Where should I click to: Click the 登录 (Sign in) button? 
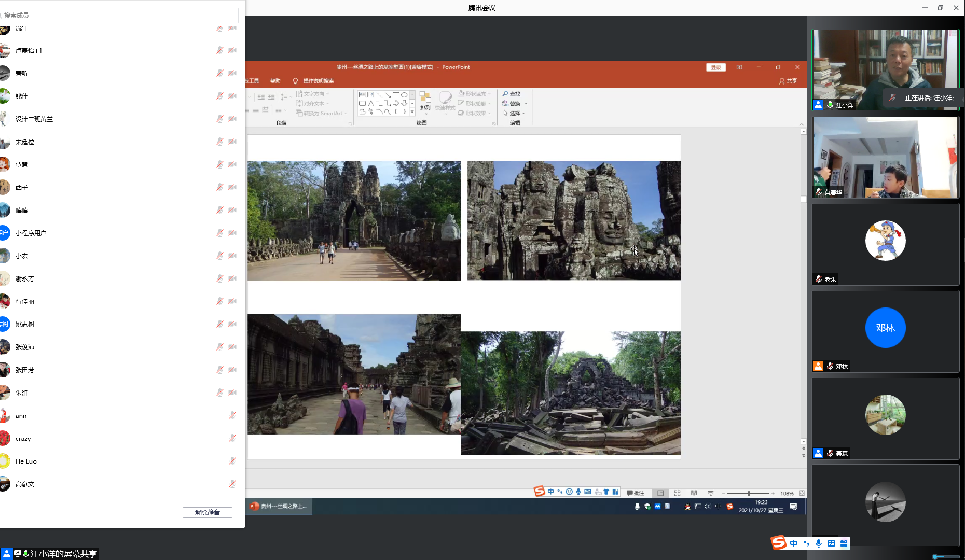coord(715,67)
